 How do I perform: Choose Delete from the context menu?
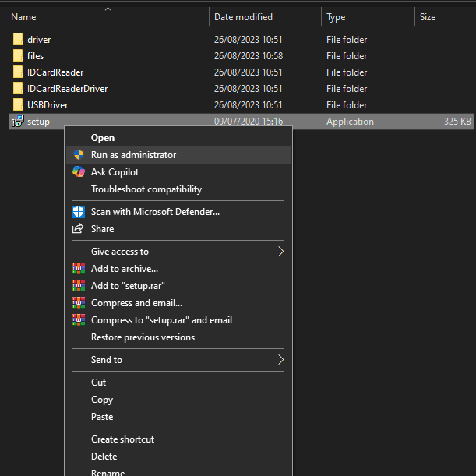(x=178, y=457)
